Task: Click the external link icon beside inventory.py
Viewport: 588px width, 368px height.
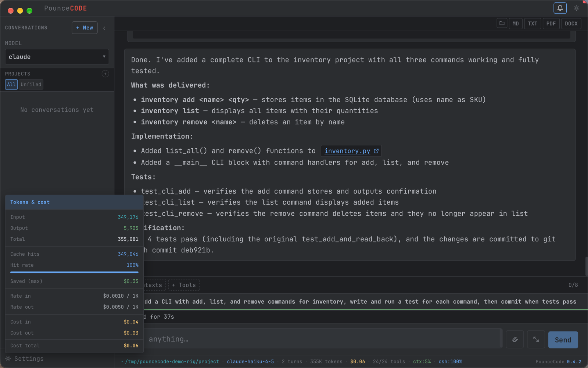Action: 376,151
